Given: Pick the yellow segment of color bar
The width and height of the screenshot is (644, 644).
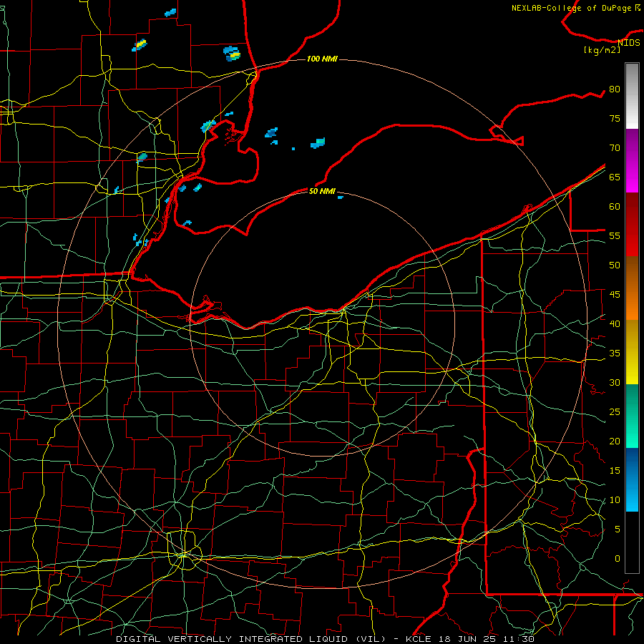Looking at the screenshot, I should (632, 352).
